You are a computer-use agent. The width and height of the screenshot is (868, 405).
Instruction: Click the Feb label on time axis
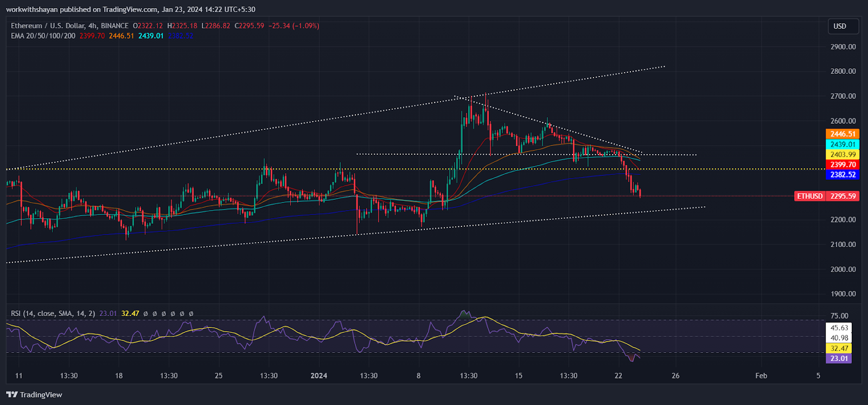coord(761,376)
